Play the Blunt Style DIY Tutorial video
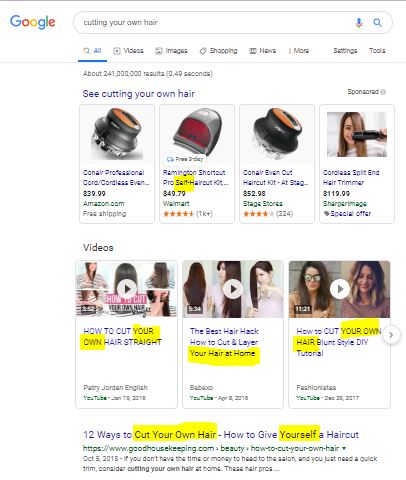406x480 pixels. pos(340,289)
